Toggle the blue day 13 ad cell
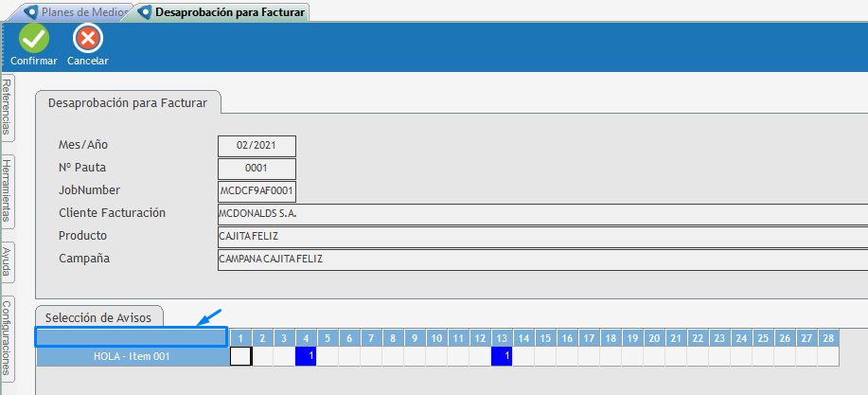 click(502, 356)
